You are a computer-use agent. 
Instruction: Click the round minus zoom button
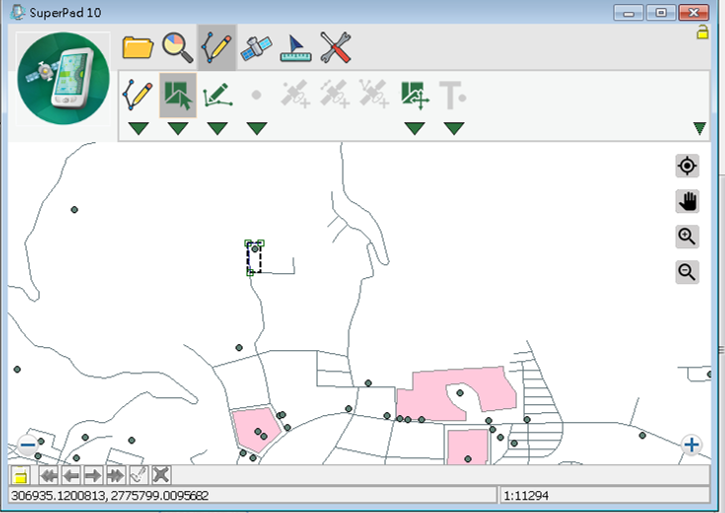click(x=28, y=445)
